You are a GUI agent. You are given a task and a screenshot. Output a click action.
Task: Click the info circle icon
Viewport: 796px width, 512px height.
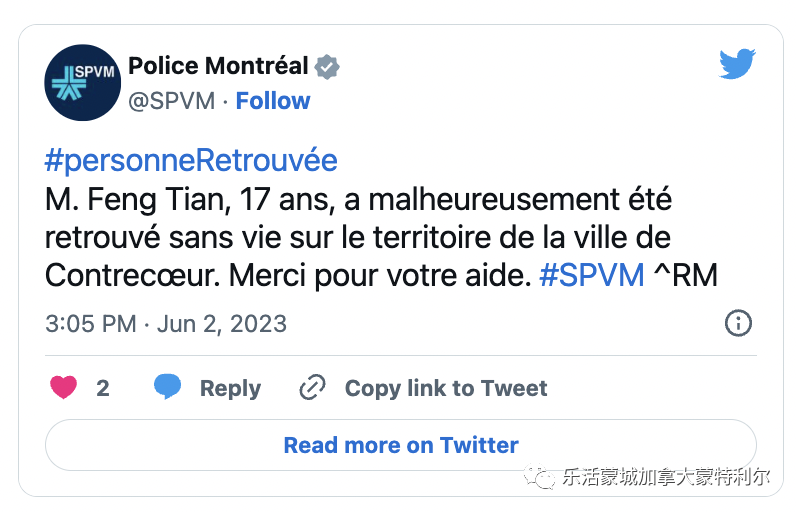point(738,323)
